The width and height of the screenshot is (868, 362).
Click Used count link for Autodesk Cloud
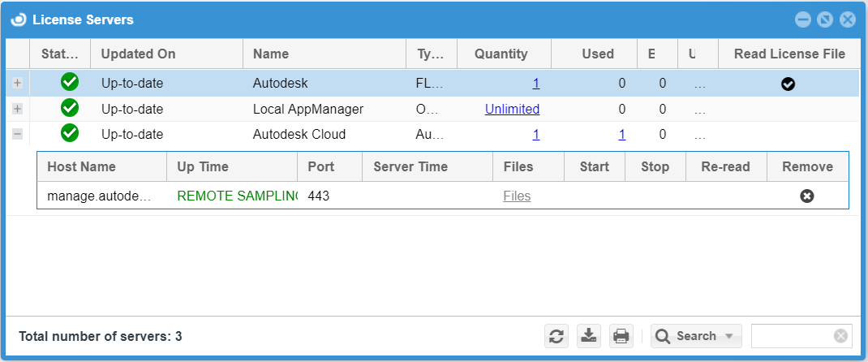point(621,135)
